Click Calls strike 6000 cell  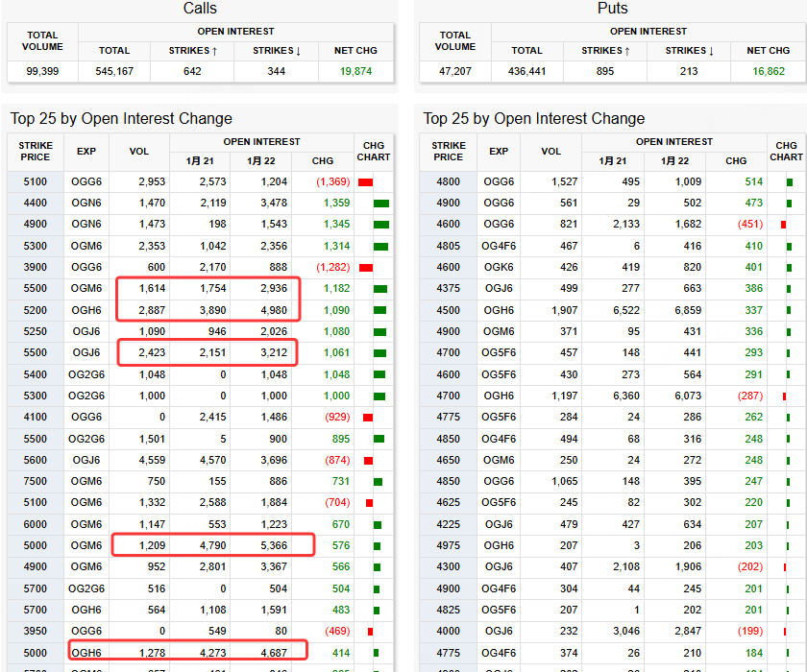pyautogui.click(x=35, y=524)
